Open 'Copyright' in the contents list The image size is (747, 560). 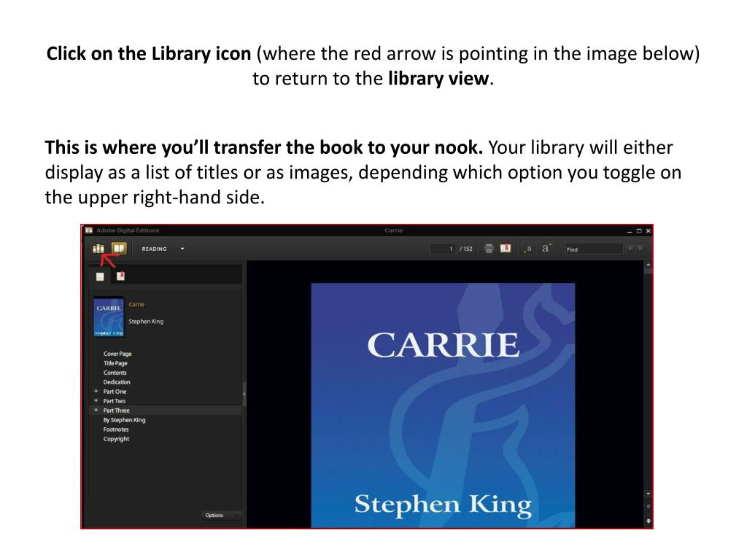click(116, 439)
